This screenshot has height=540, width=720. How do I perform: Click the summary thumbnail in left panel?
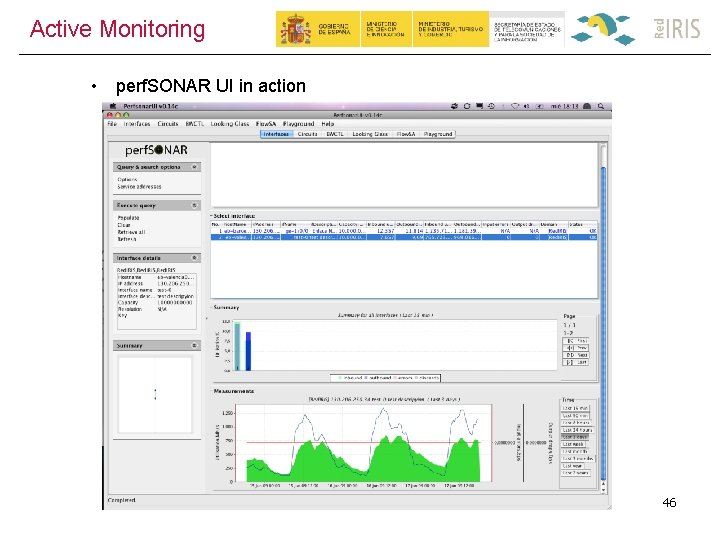155,395
